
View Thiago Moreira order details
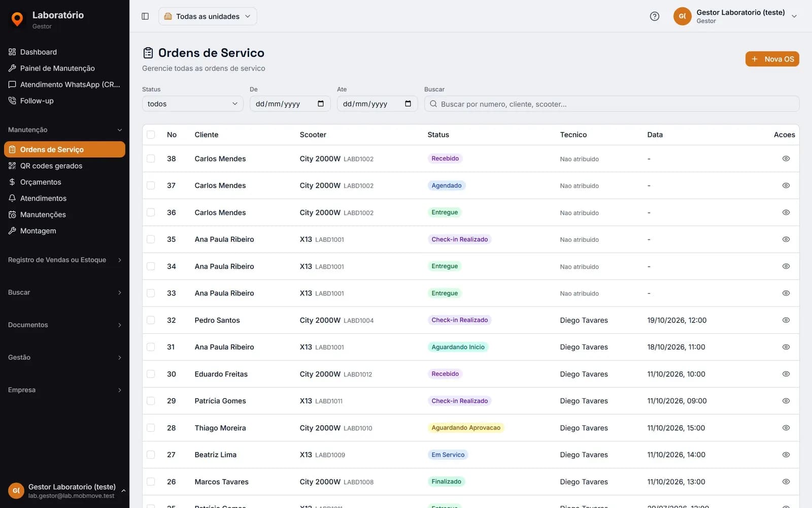(786, 428)
